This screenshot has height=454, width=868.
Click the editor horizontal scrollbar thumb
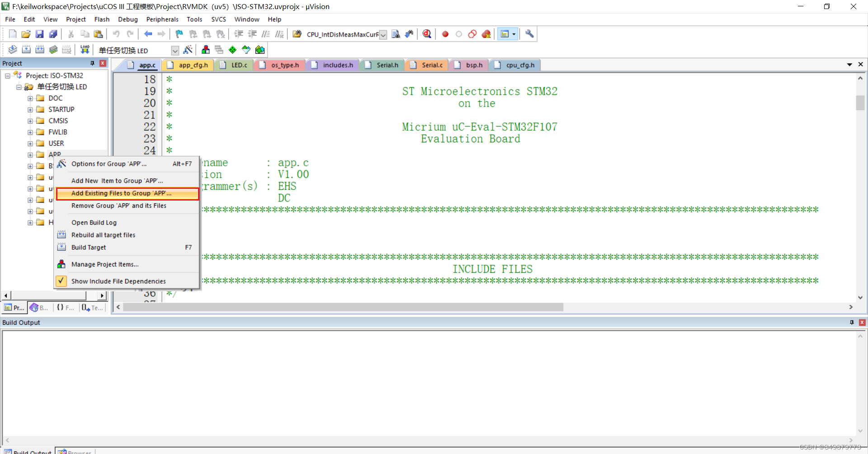tap(343, 307)
